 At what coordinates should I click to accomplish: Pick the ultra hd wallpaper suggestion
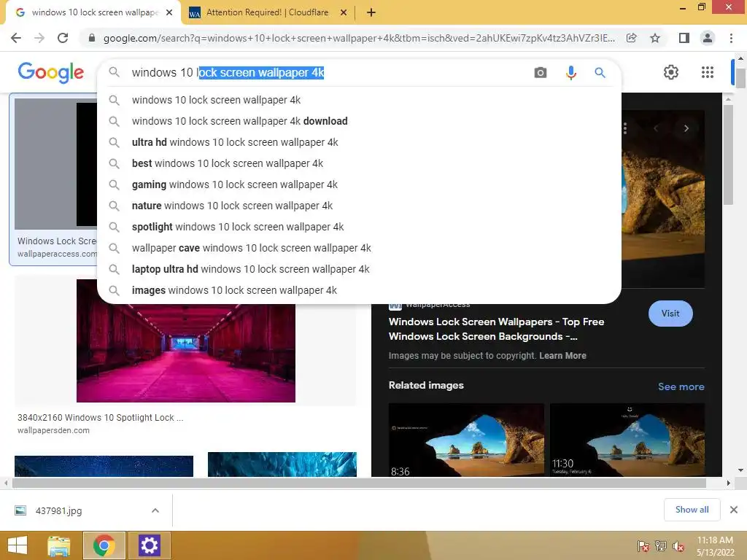tap(359, 142)
